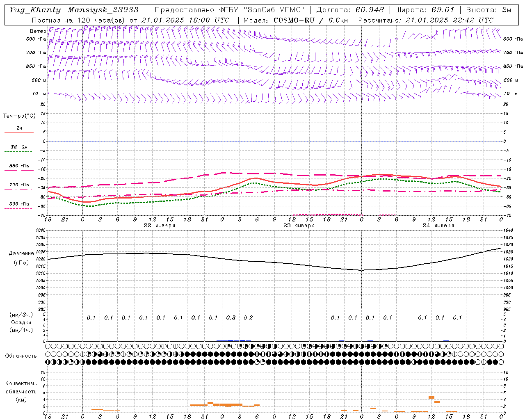This screenshot has width=525, height=420.
Task: Click the Td 2м dew point legend entry
Action: pyautogui.click(x=19, y=148)
